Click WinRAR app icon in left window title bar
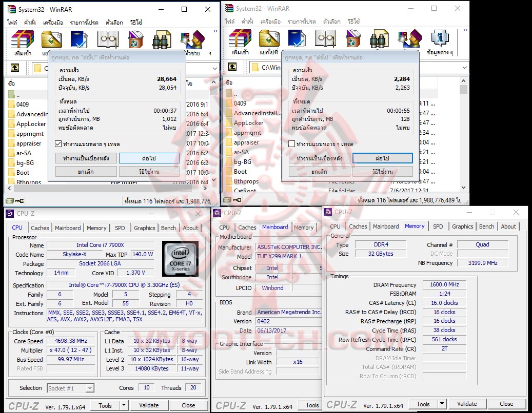Viewport: 532px width, 413px height. tap(11, 9)
